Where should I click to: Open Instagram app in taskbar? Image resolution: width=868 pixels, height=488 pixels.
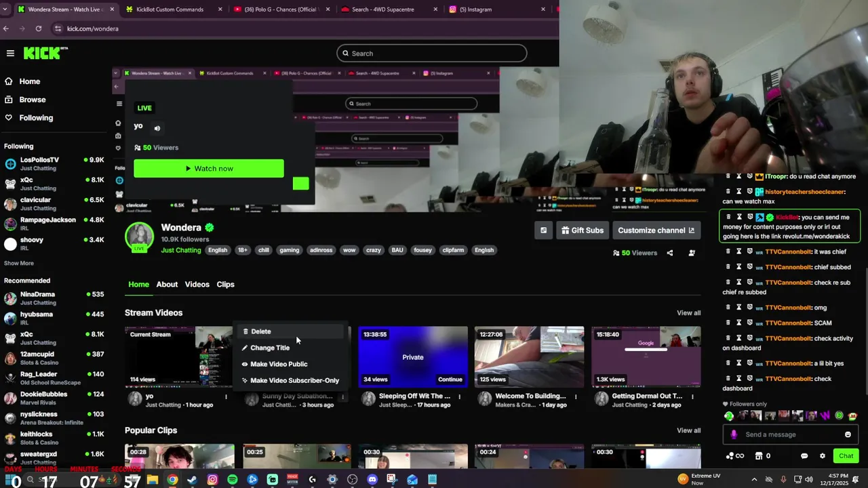[212, 480]
